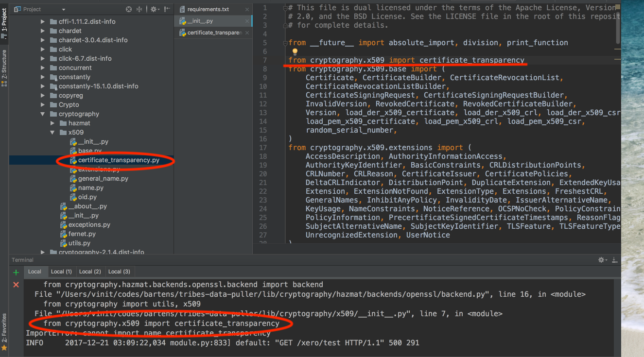Close the requirements.txt tab
The width and height of the screenshot is (644, 357).
coord(247,9)
